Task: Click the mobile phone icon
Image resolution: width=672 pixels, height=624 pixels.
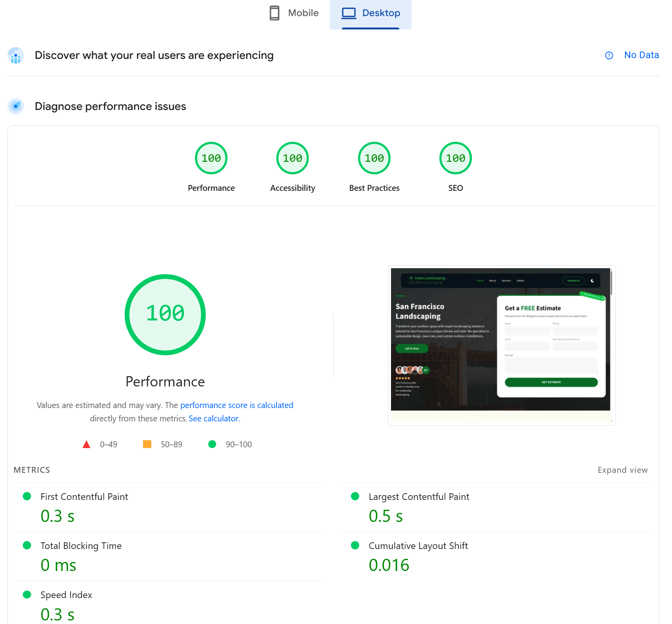Action: tap(274, 13)
